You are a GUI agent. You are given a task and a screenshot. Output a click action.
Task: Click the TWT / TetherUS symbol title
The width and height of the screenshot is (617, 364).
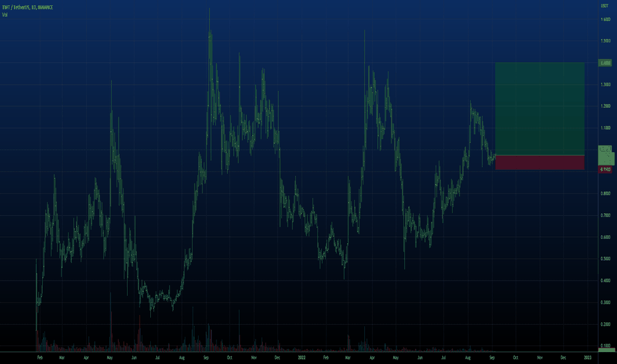(28, 7)
